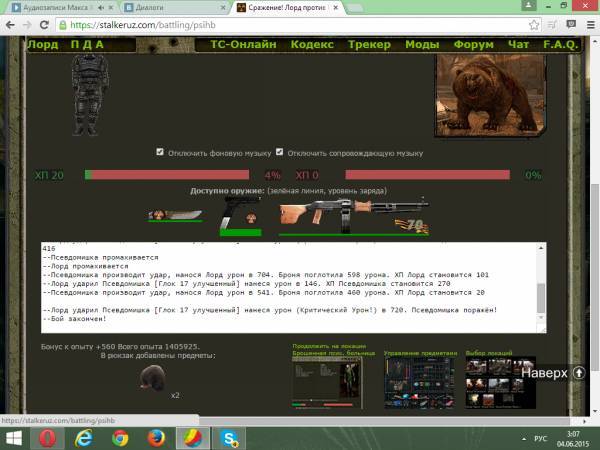Select the knife weapon icon
The width and height of the screenshot is (600, 450).
coord(167,215)
